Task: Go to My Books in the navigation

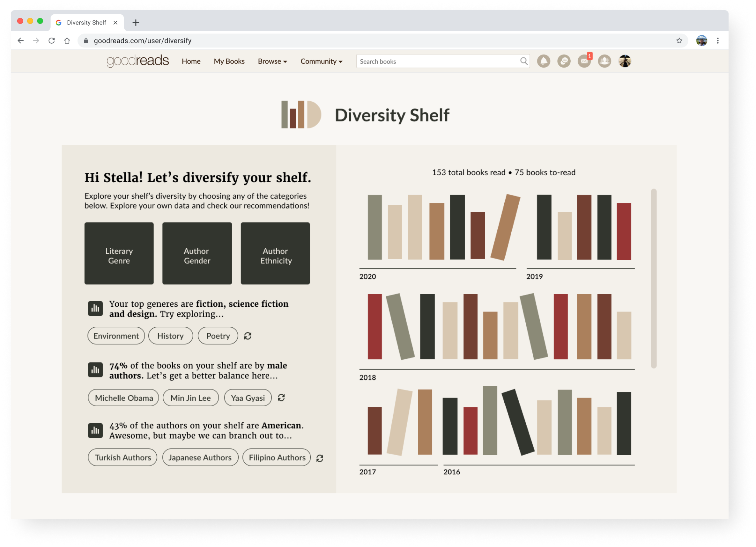Action: 229,61
